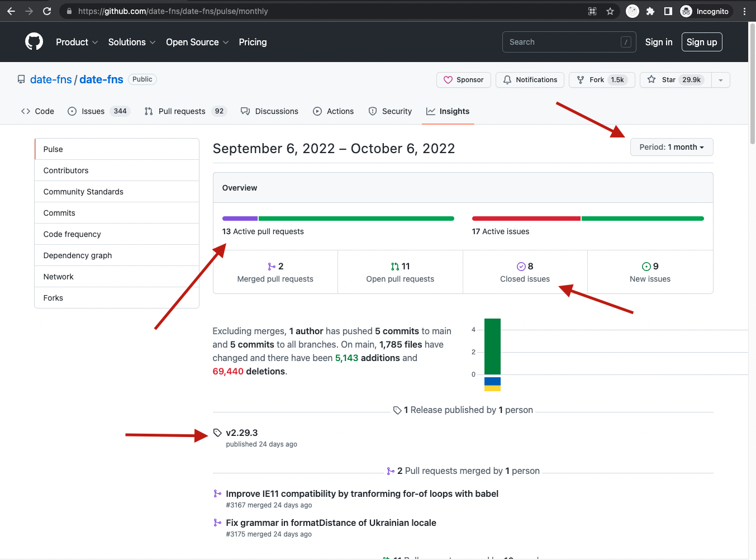Image resolution: width=756 pixels, height=560 pixels.
Task: Click the browser back arrow
Action: coord(11,11)
